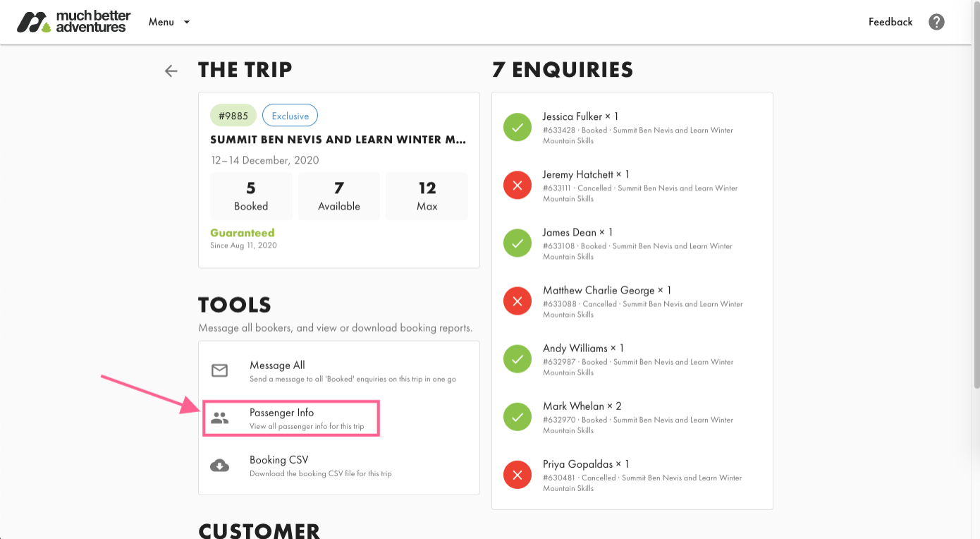Click the Booking CSV cloud download icon
Screen dimensions: 980x539
[x=220, y=465]
